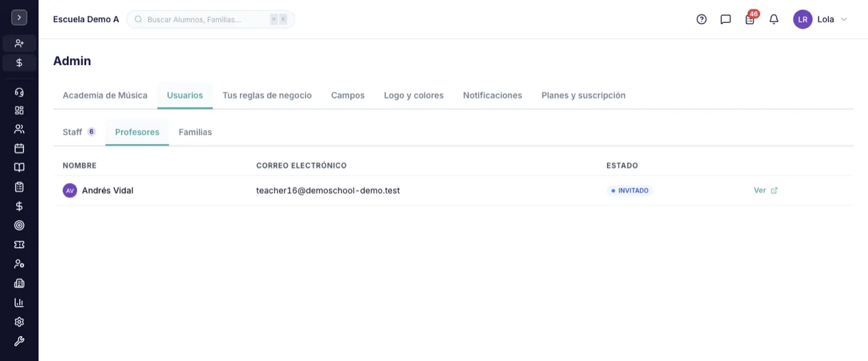
Task: Click the CORREO ELECTRÓNICO column header
Action: pyautogui.click(x=301, y=166)
